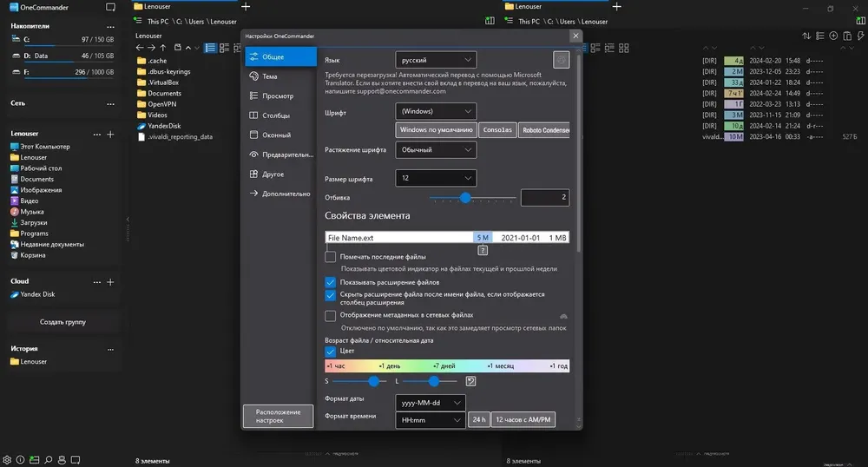This screenshot has width=868, height=467.
Task: Open the Общее settings tab
Action: point(280,56)
